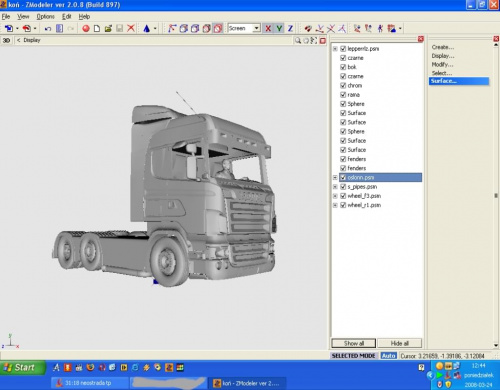This screenshot has width=500, height=390.
Task: Switch to neostrada tp taskbar item
Action: click(x=90, y=383)
